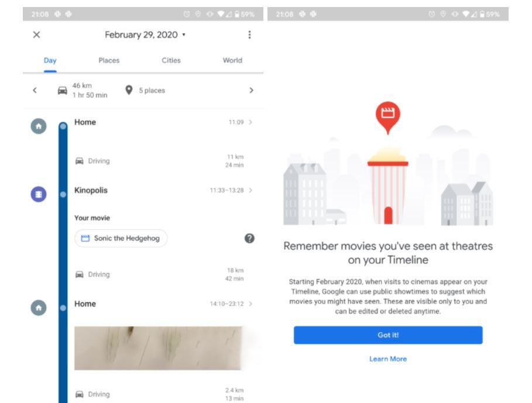Tap the first Home marker icon
The image size is (532, 403).
[x=39, y=126]
